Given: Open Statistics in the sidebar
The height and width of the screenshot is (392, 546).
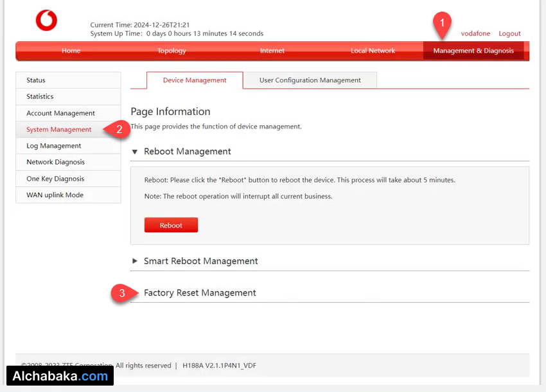Looking at the screenshot, I should pyautogui.click(x=40, y=96).
